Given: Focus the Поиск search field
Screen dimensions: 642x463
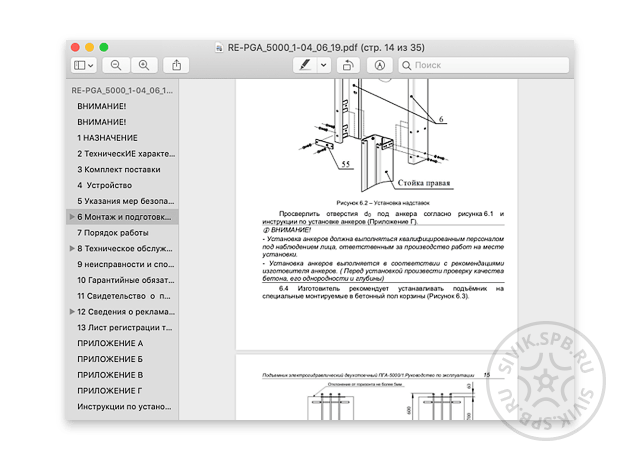Looking at the screenshot, I should click(x=484, y=65).
